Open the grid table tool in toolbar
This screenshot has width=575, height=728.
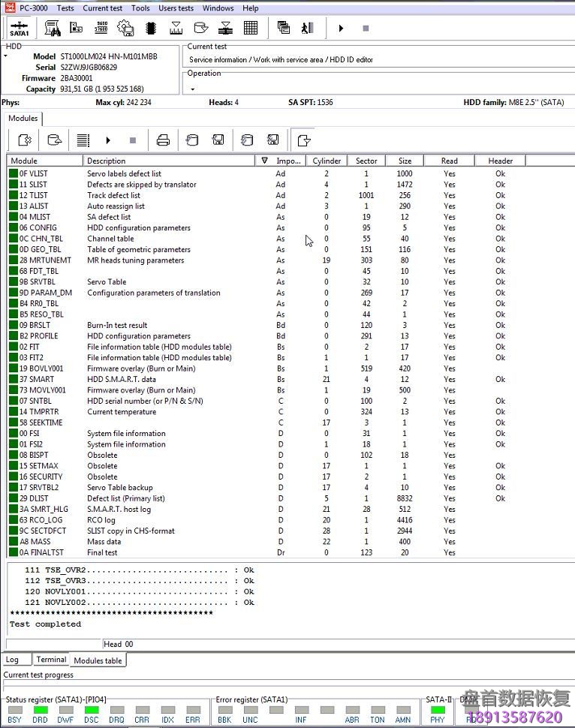pos(251,29)
